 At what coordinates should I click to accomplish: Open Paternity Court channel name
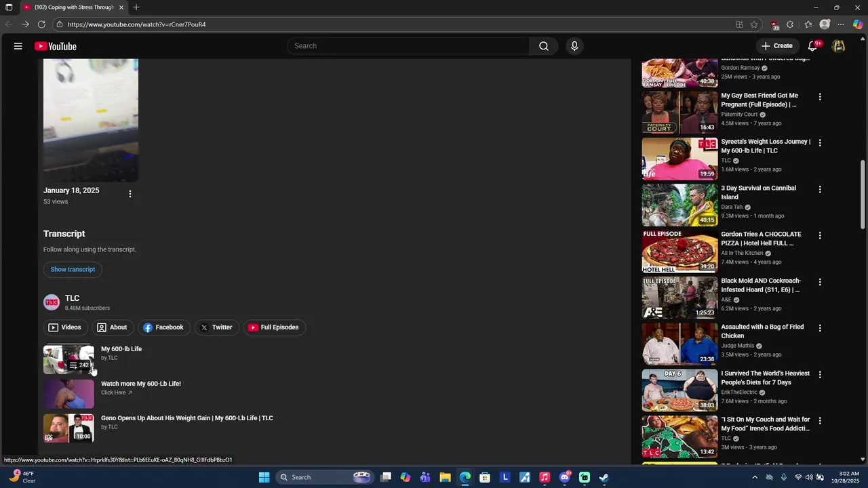pos(739,115)
